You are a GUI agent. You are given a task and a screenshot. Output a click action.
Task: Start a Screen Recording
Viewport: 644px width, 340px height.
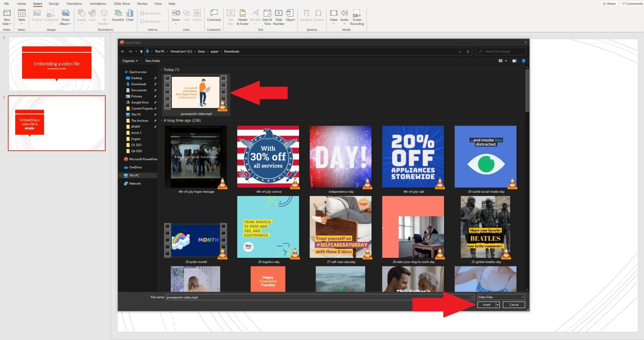(x=357, y=17)
